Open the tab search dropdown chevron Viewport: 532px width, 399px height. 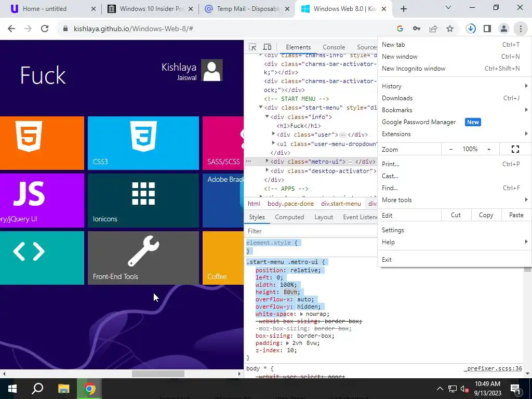pos(448,7)
